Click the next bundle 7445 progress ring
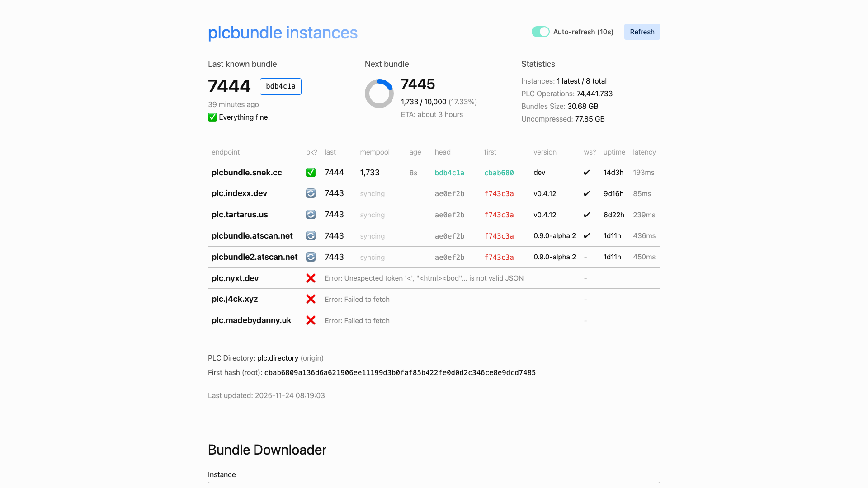868x488 pixels. (x=379, y=93)
